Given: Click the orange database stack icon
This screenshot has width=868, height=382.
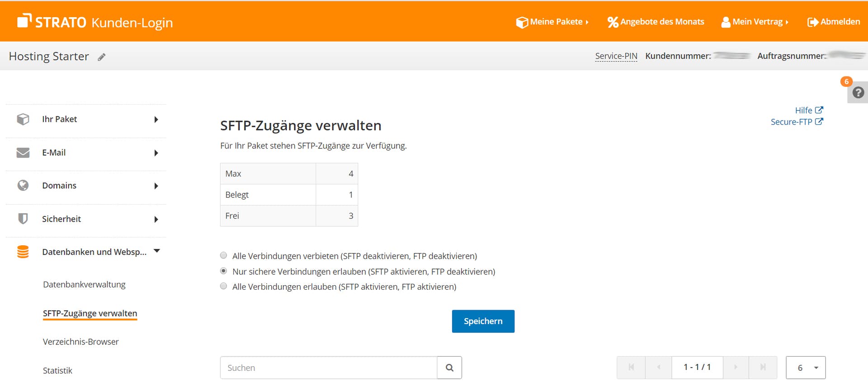Looking at the screenshot, I should click(23, 252).
